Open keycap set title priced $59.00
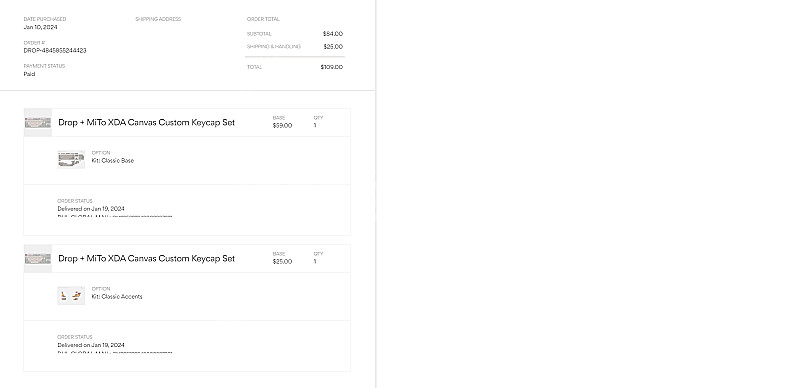The width and height of the screenshot is (800, 388). pyautogui.click(x=146, y=123)
